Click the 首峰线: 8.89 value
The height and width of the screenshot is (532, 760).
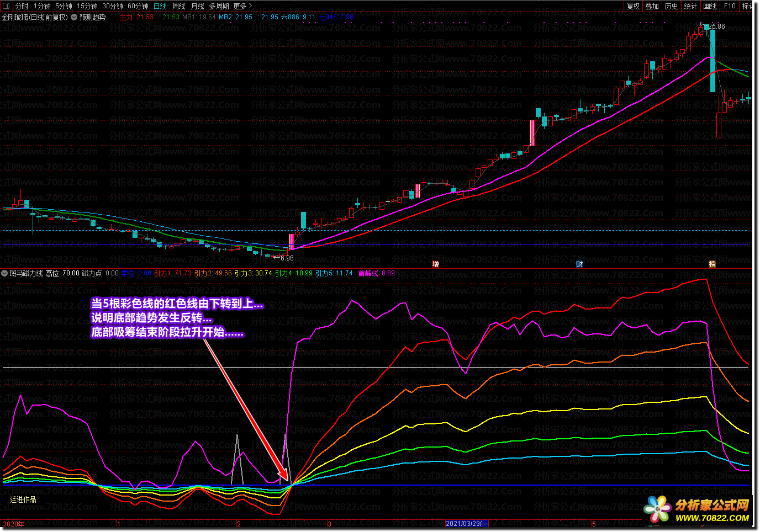[x=377, y=273]
